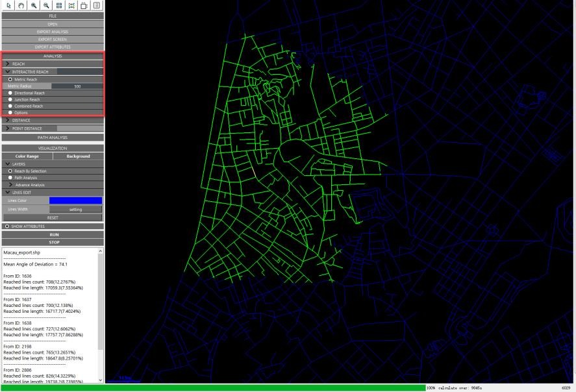Select the Path Analysis layer radio
The image size is (576, 392).
[10, 178]
